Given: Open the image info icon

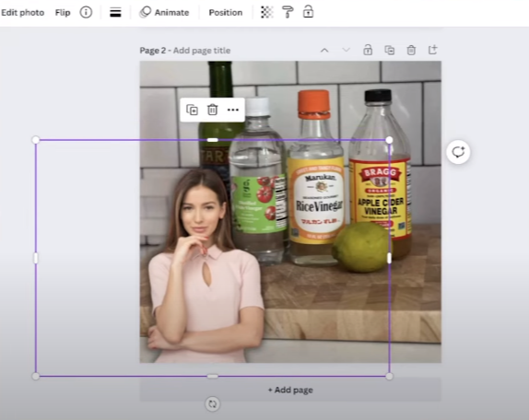Looking at the screenshot, I should 86,13.
